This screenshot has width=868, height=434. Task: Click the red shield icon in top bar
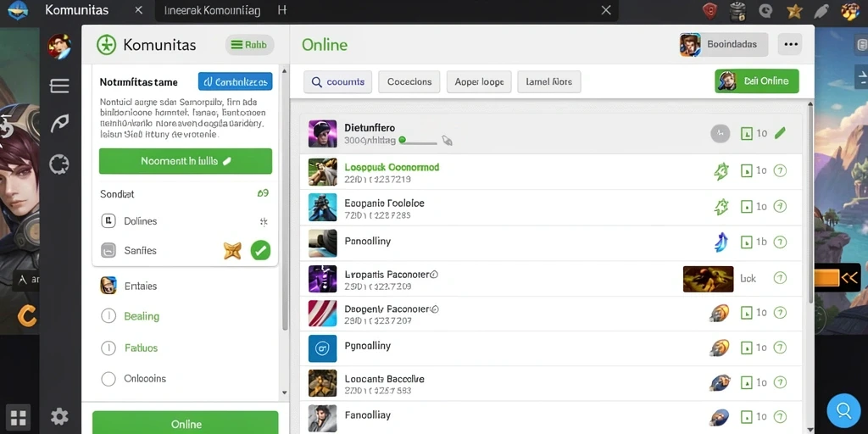[709, 10]
